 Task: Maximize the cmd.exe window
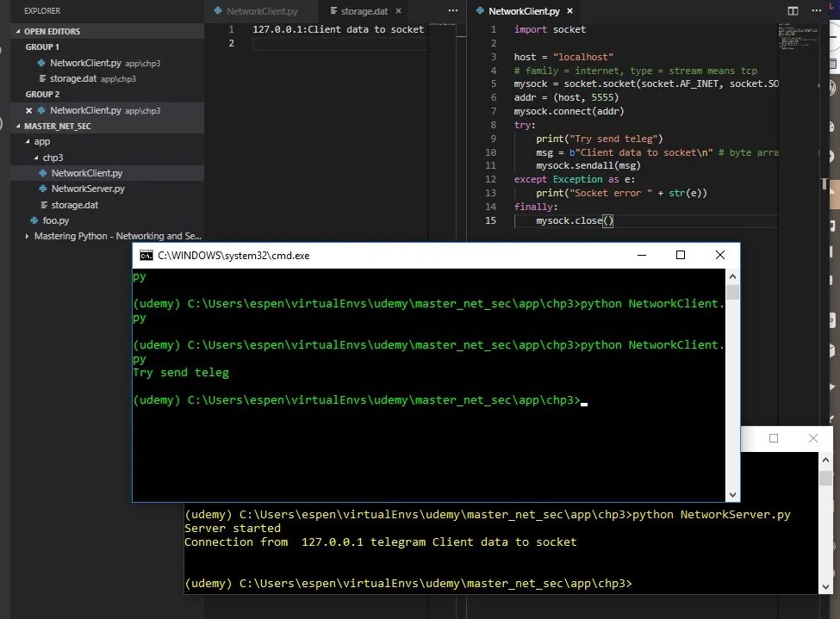(x=681, y=256)
